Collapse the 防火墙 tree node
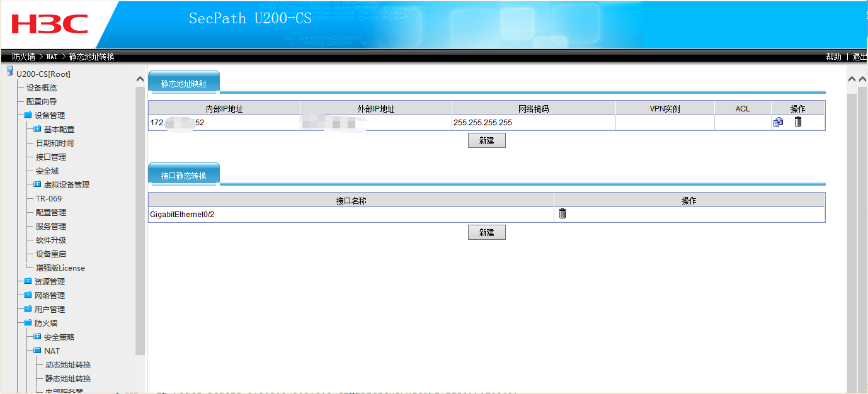The image size is (868, 394). coord(27,323)
